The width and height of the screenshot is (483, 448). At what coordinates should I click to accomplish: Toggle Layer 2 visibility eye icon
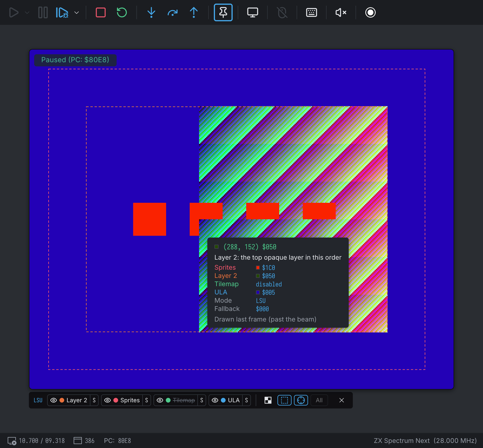coord(54,400)
